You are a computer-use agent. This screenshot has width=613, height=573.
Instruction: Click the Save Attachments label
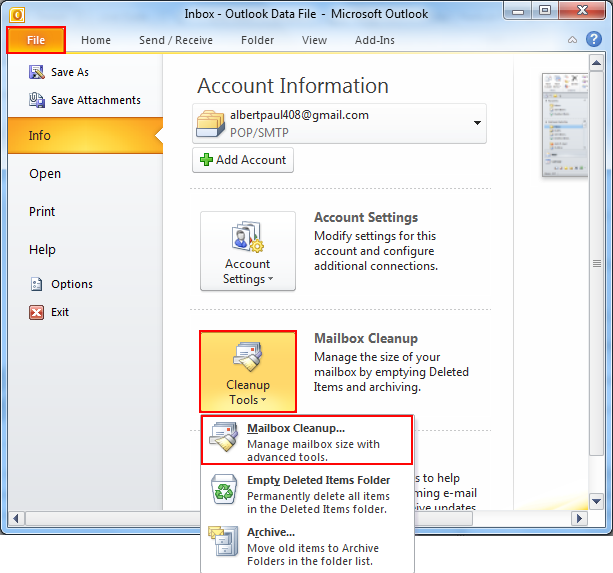[x=96, y=100]
